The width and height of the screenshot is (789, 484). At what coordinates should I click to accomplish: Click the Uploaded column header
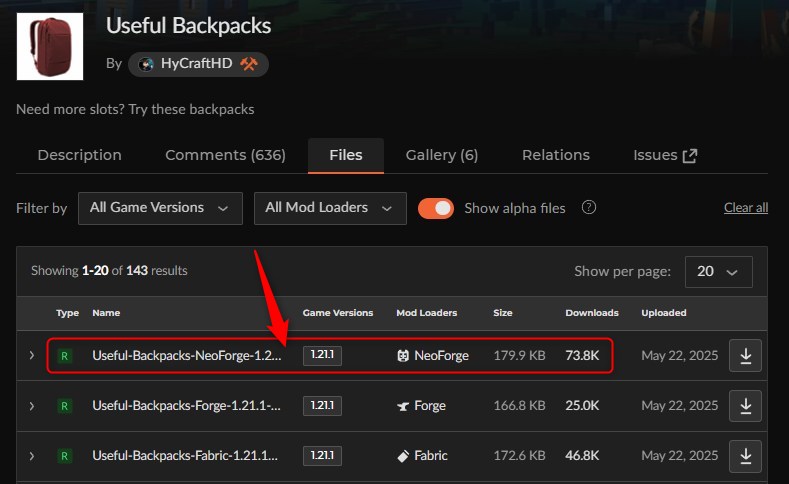[x=664, y=313]
